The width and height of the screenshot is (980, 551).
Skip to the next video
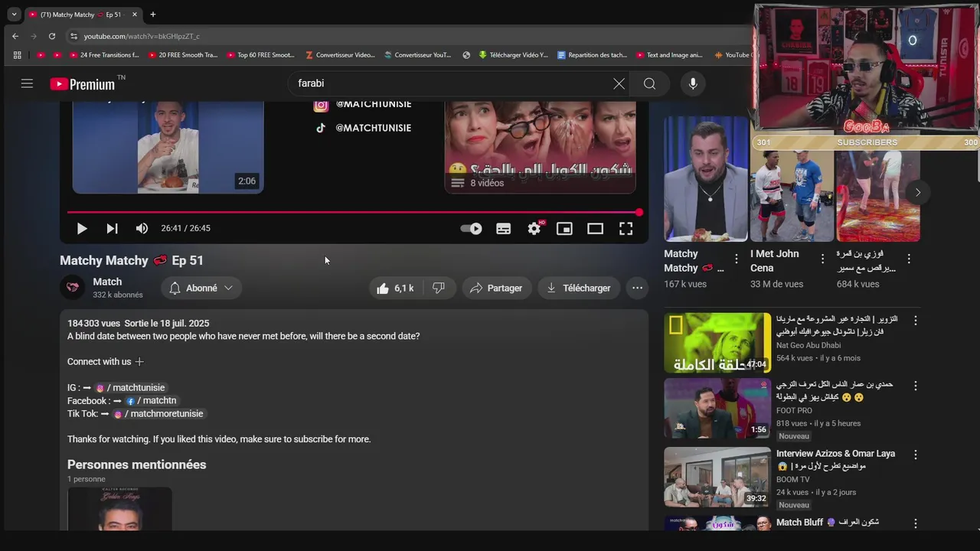(112, 228)
